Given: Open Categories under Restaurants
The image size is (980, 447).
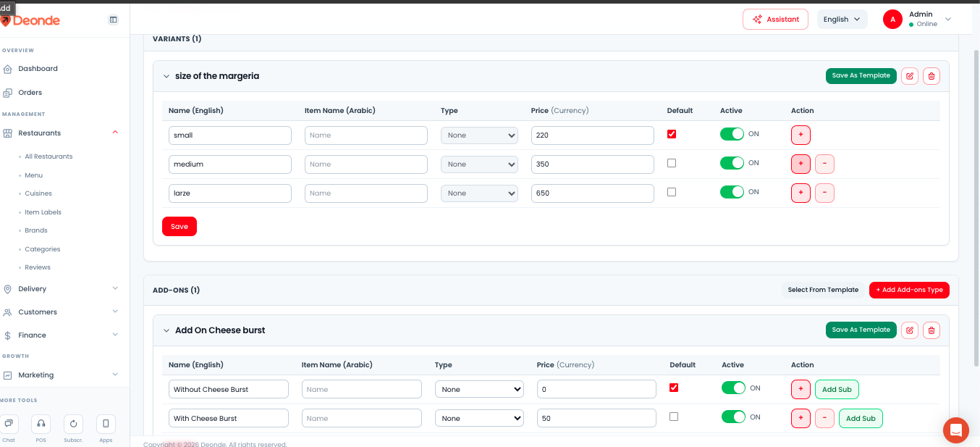Looking at the screenshot, I should point(43,249).
